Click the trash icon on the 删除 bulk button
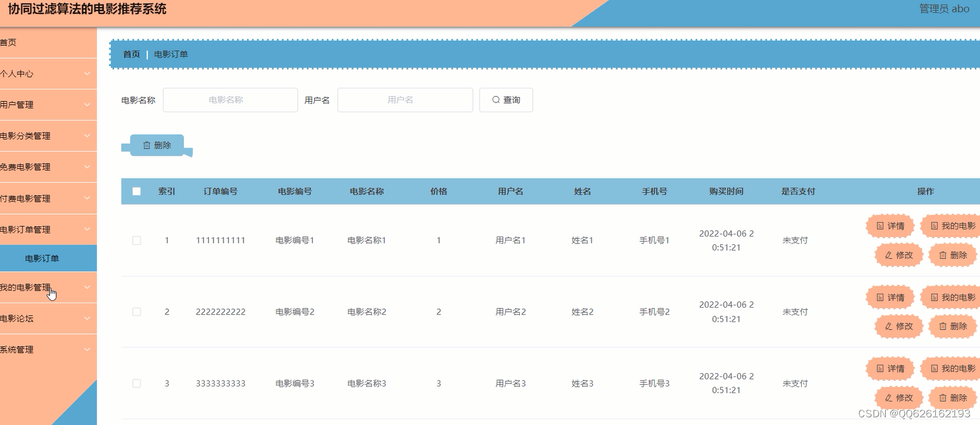This screenshot has width=980, height=425. (147, 145)
